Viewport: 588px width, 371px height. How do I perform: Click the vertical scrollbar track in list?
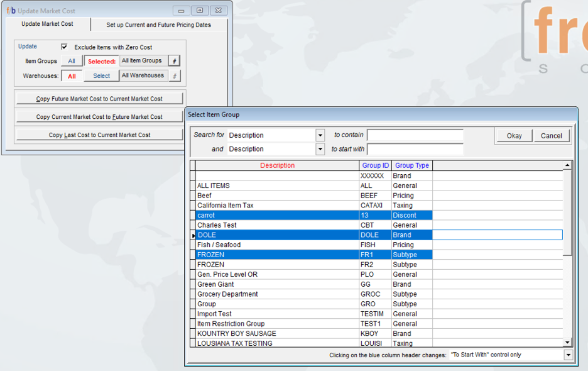567,296
